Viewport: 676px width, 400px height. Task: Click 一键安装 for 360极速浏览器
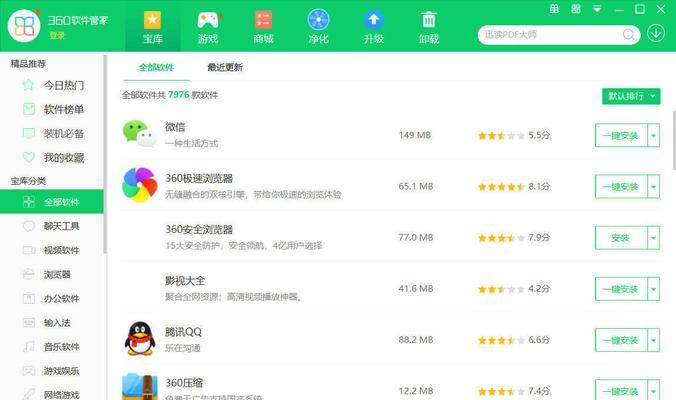[621, 187]
